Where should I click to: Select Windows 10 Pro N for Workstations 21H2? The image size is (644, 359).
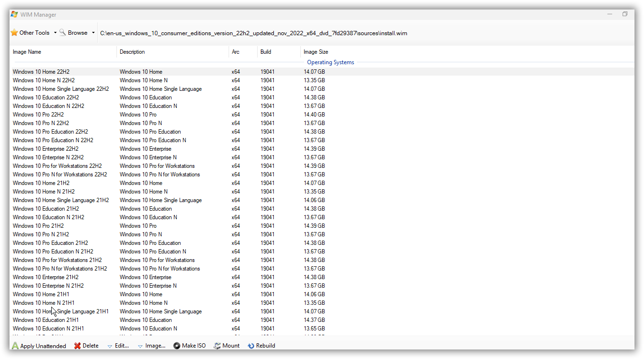point(60,269)
